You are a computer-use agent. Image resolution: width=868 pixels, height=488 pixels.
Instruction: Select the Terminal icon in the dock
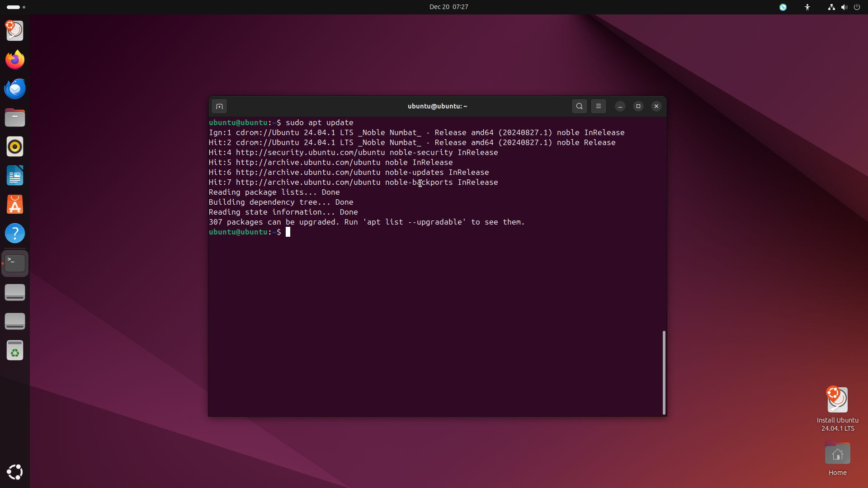tap(15, 263)
